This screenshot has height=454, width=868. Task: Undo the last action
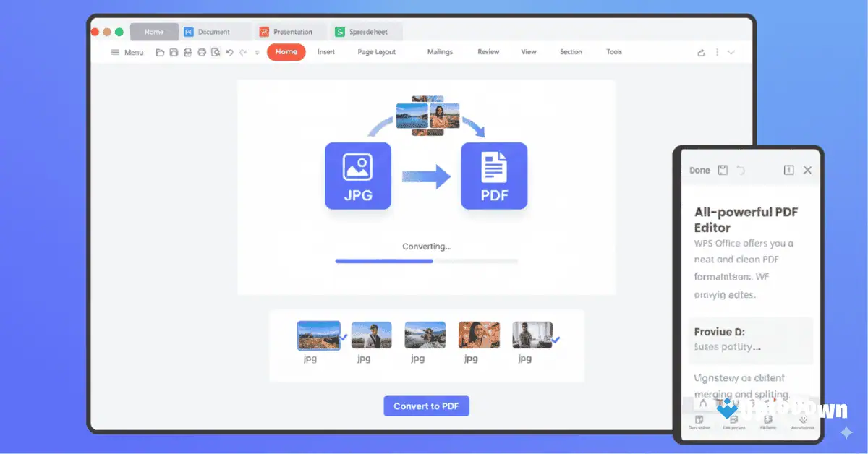(x=229, y=52)
